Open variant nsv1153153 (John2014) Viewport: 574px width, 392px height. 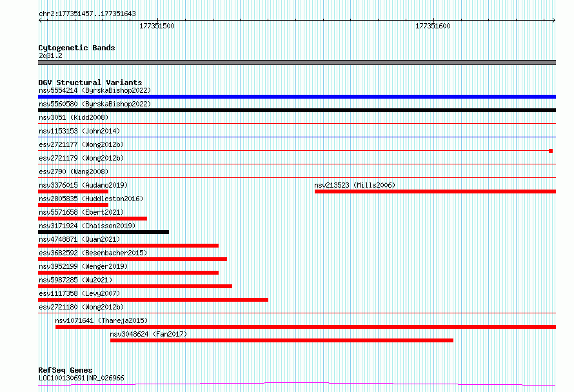79,131
